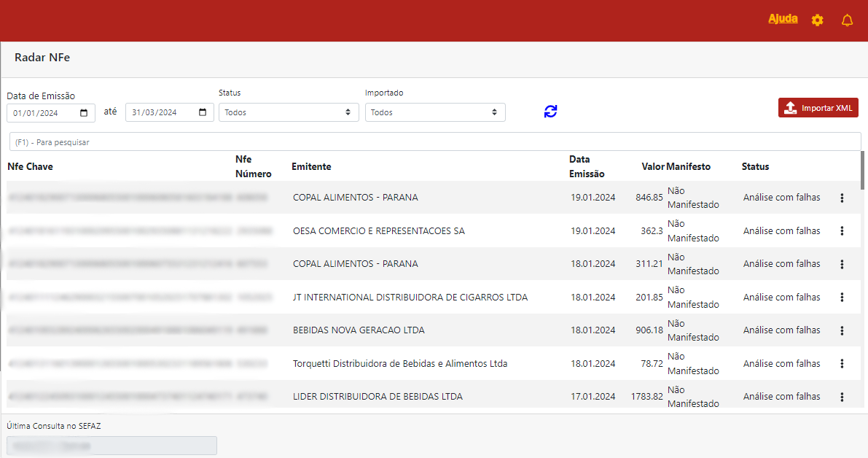Image resolution: width=868 pixels, height=458 pixels.
Task: Sort by the Emitente column header
Action: 311,167
